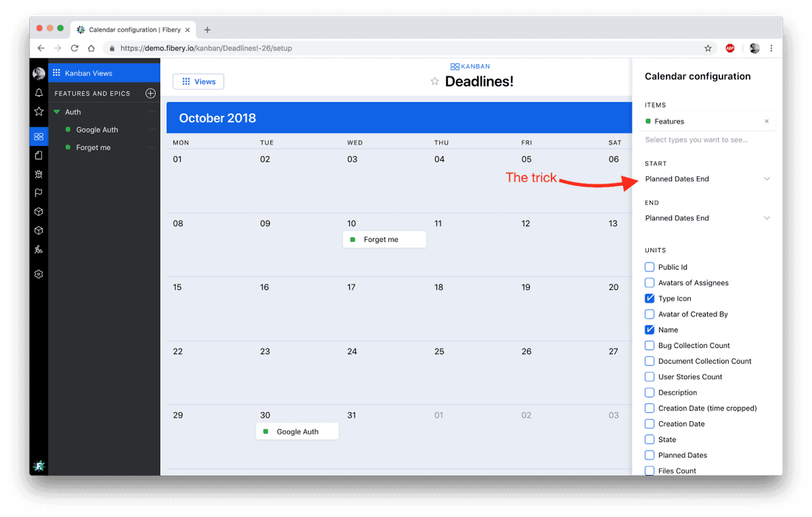Image resolution: width=812 pixels, height=517 pixels.
Task: Uncheck the Name unit checkbox
Action: click(x=649, y=329)
